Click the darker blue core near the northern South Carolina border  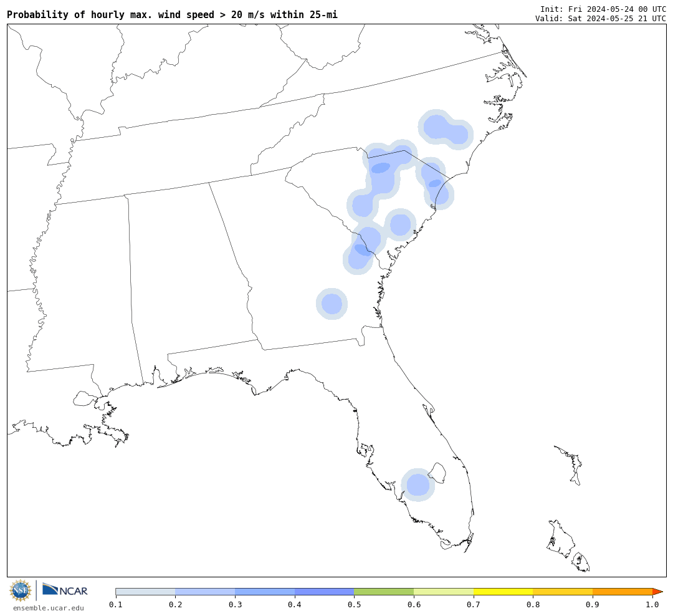pyautogui.click(x=381, y=168)
